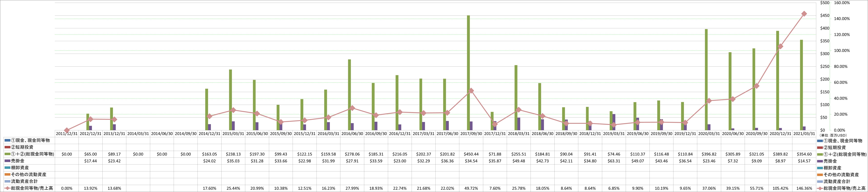Click the pink line marker swatch for 総現金同等物/売上高 in the left legend
This screenshot has width=868, height=192.
[7, 188]
